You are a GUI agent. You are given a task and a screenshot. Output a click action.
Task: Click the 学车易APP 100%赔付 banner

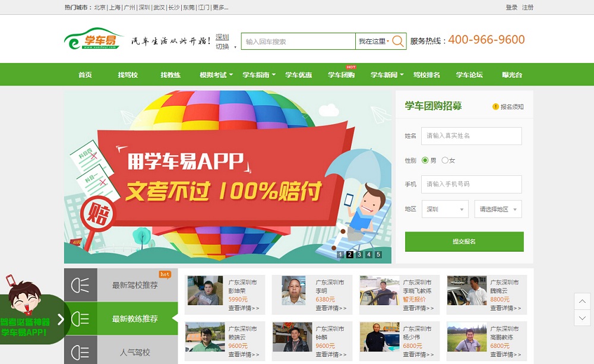[x=228, y=177]
